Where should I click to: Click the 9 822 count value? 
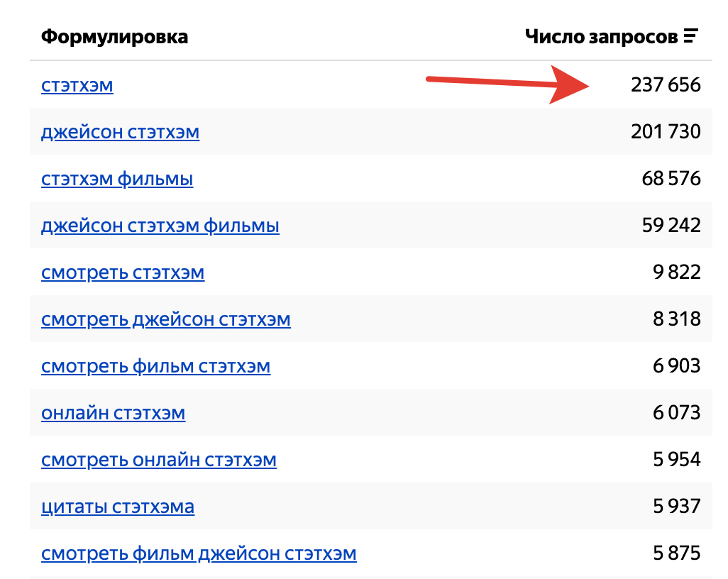click(676, 273)
